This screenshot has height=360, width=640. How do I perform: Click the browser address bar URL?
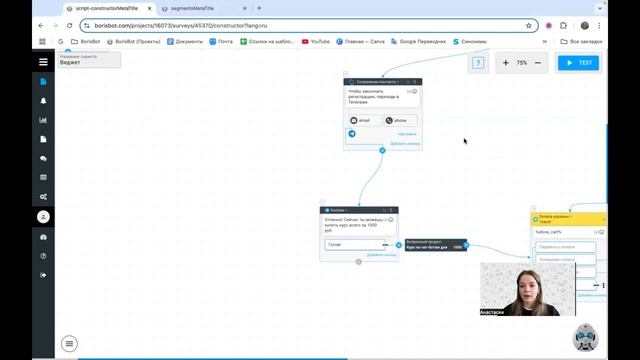[181, 25]
